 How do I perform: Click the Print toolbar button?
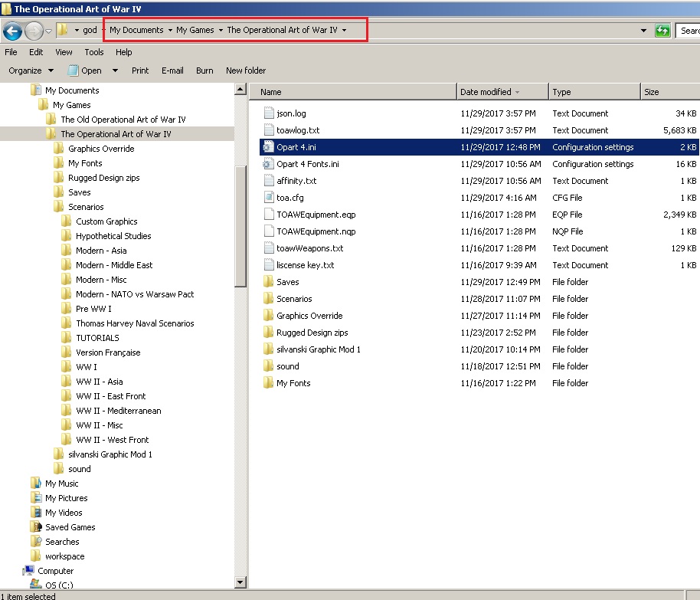(140, 70)
